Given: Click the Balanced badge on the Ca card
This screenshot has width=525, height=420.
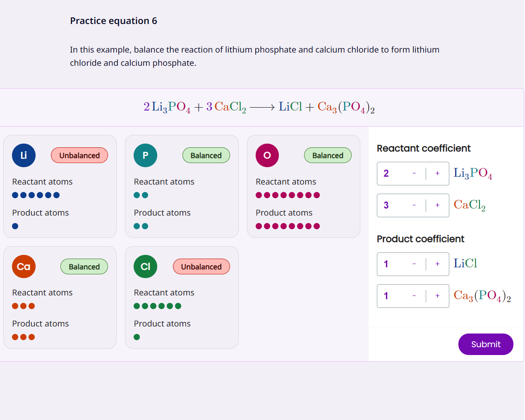Looking at the screenshot, I should (x=84, y=267).
